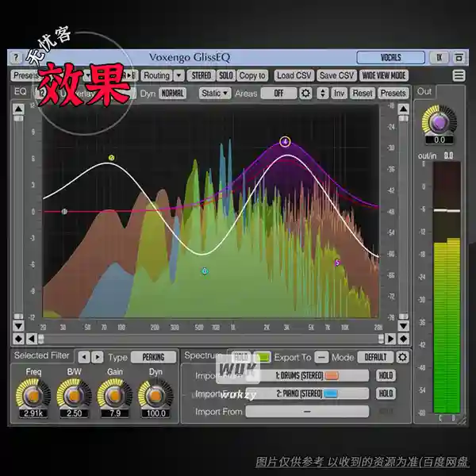The height and width of the screenshot is (476, 476).
Task: Open the hamburger settings menu
Action: tap(459, 75)
